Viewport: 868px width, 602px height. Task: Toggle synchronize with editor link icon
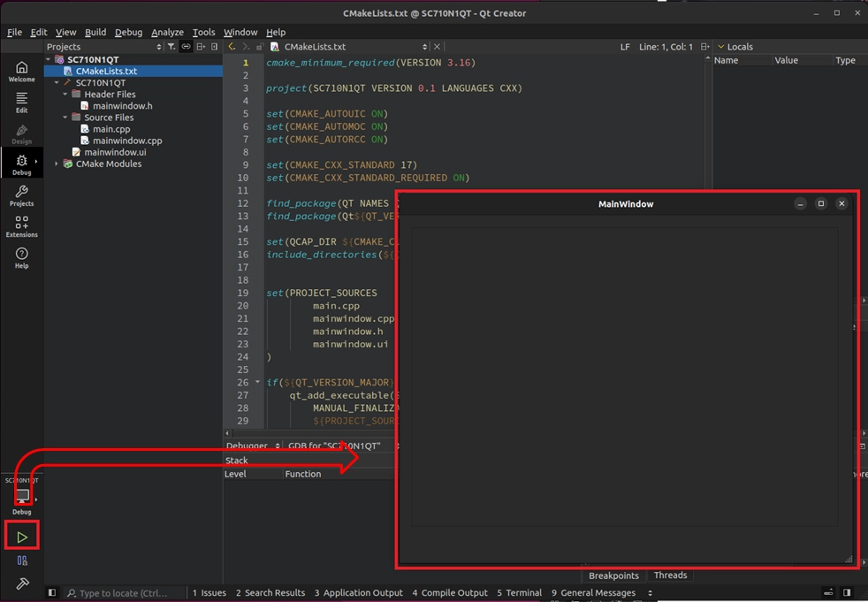click(x=186, y=47)
